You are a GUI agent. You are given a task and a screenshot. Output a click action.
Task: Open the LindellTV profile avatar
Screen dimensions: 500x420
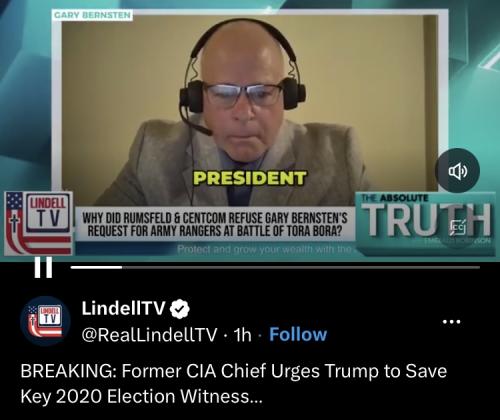pyautogui.click(x=45, y=321)
